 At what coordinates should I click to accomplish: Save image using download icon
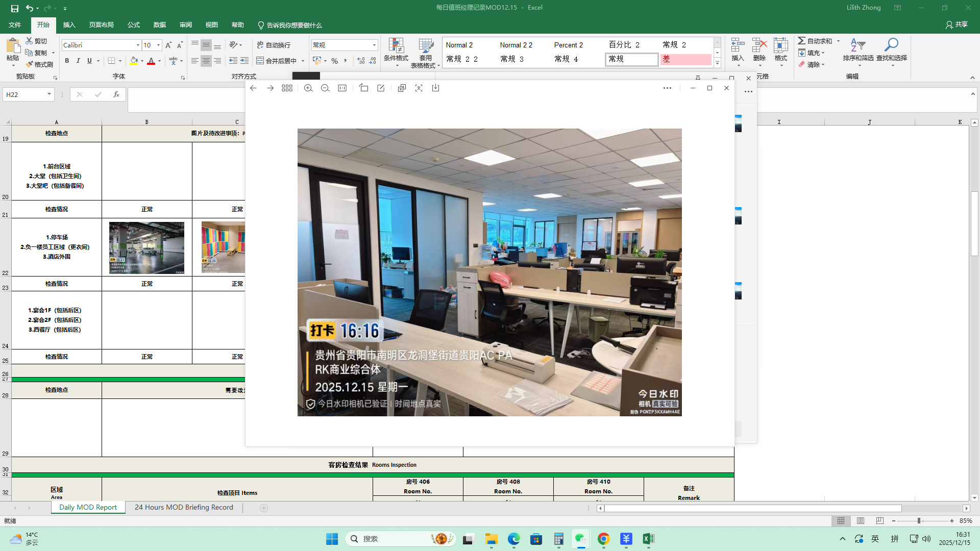(x=435, y=88)
